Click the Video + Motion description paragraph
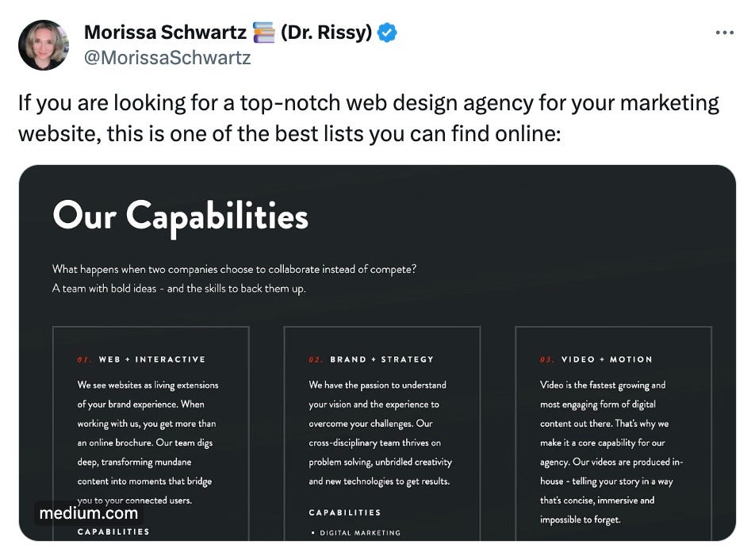 (611, 452)
